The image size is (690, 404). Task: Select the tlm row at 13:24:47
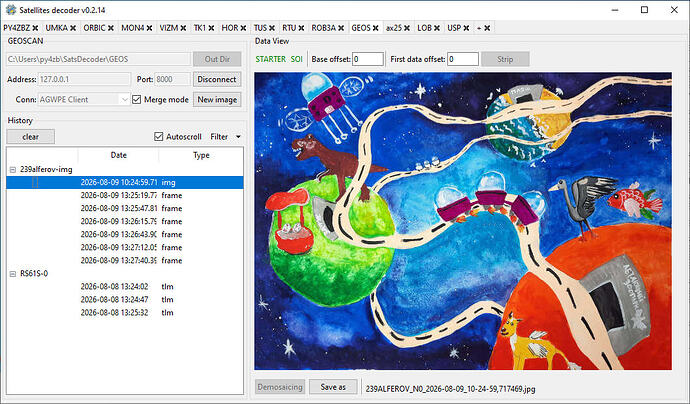125,300
